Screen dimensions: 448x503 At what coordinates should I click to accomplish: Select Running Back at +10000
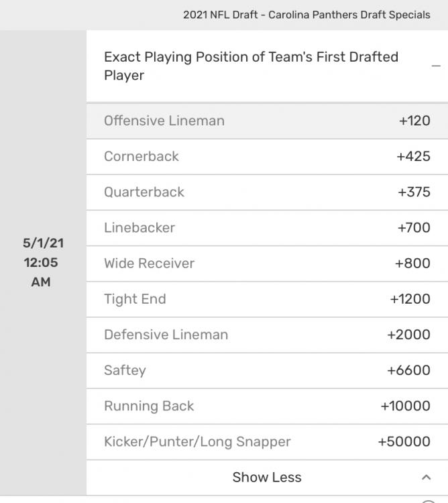267,406
